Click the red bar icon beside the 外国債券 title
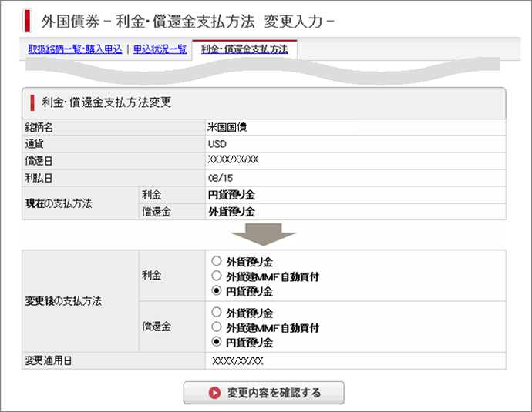 click(28, 18)
